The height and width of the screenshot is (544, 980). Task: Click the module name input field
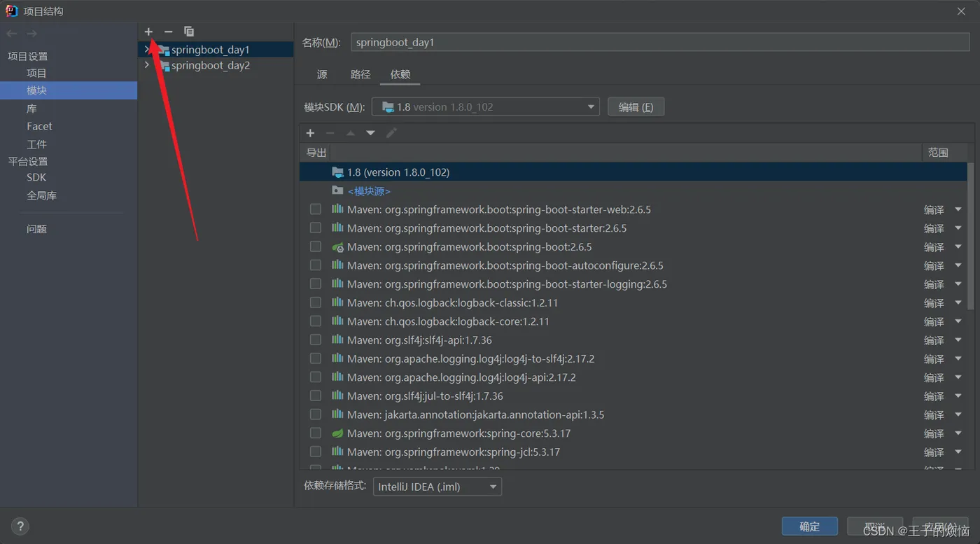coord(659,42)
